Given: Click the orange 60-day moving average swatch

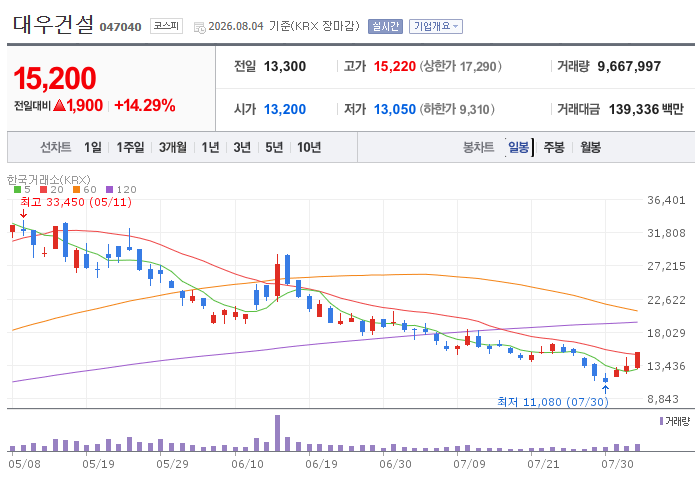Looking at the screenshot, I should (76, 190).
